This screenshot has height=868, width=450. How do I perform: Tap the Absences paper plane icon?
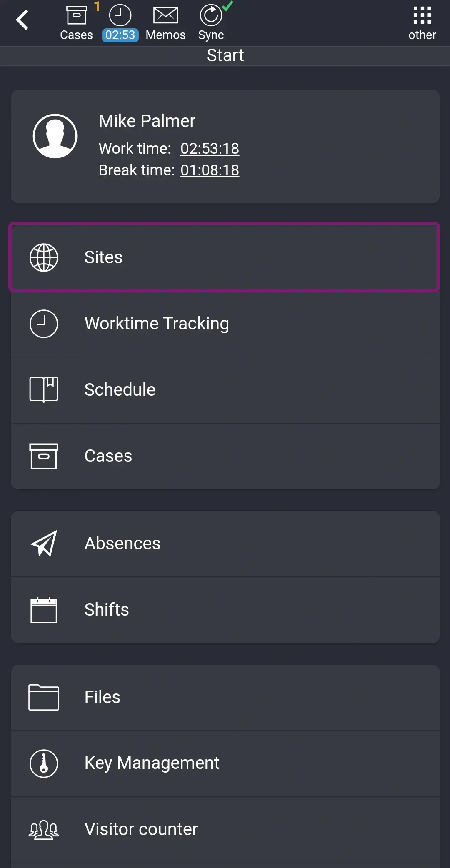(44, 544)
